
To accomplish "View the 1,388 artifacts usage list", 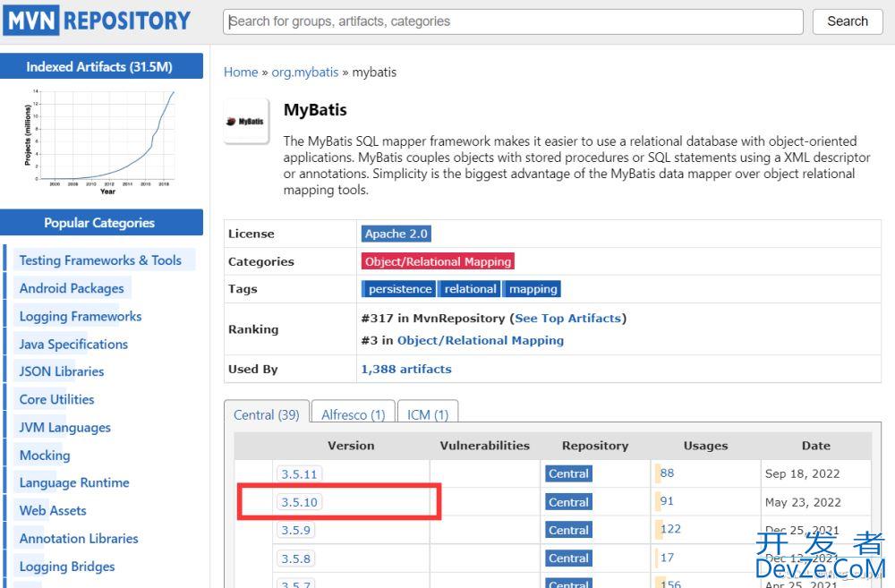I will 406,369.
